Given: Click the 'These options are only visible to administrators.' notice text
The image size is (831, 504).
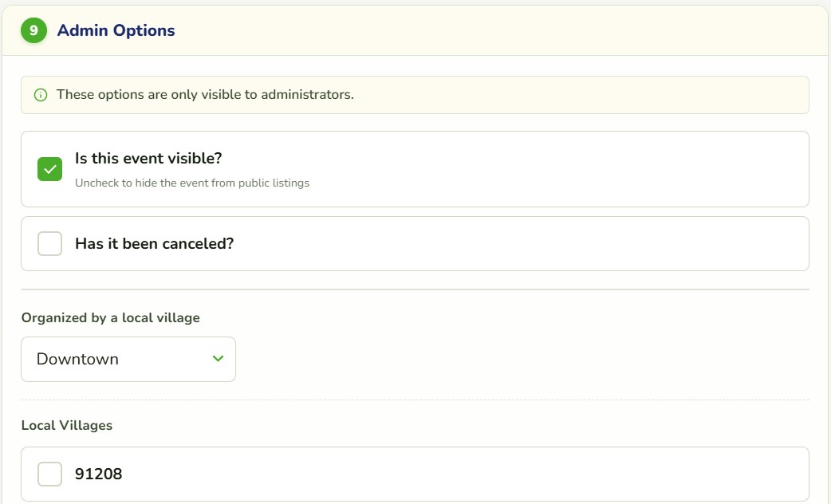Looking at the screenshot, I should [x=205, y=94].
